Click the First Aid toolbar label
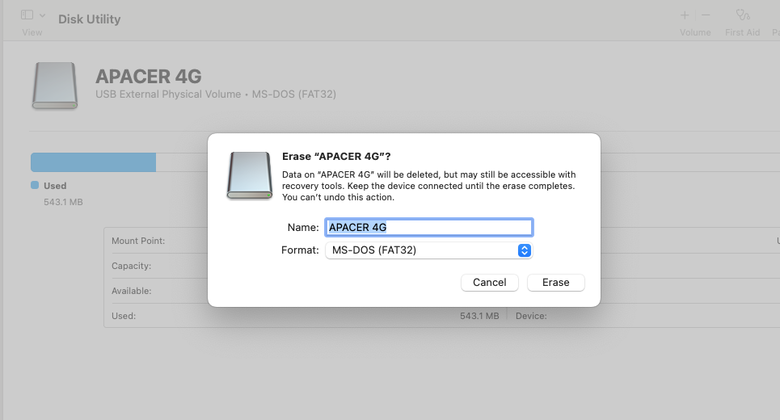The width and height of the screenshot is (780, 420). pyautogui.click(x=742, y=32)
